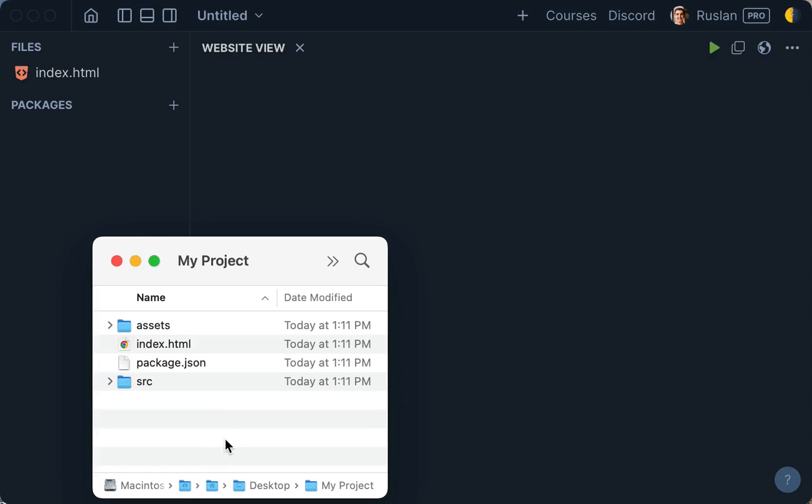Open the Courses menu item

pos(570,16)
